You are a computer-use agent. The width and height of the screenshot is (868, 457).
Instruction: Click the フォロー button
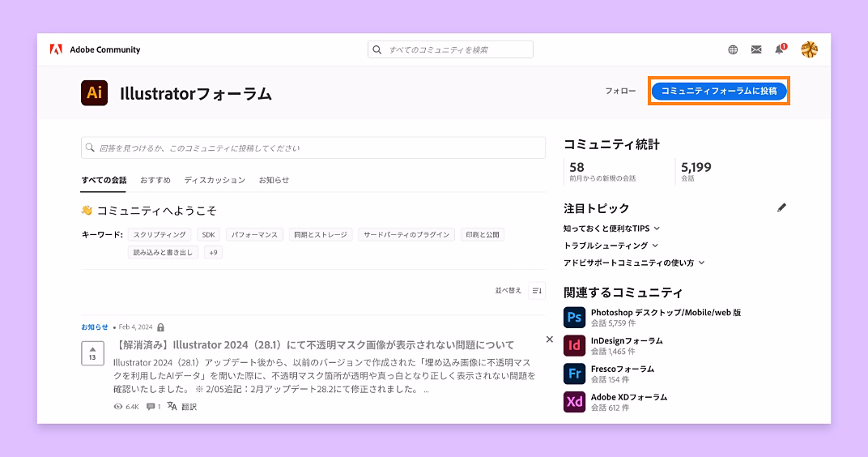point(620,91)
